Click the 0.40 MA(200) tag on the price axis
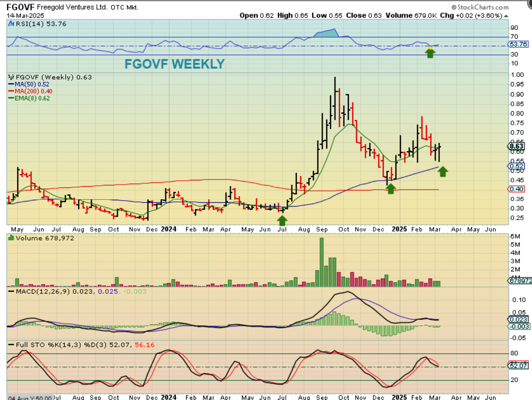This screenshot has width=532, height=400. [x=516, y=189]
